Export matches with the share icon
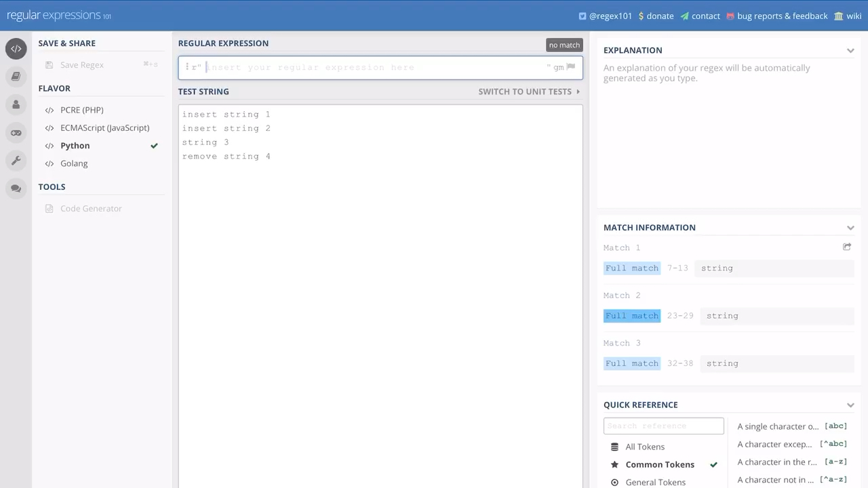This screenshot has width=868, height=488. tap(847, 247)
